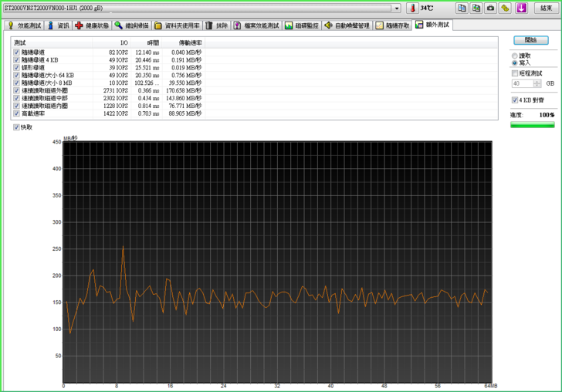Click the thermometer temperature icon
Screen dimensions: 562x392
pos(412,8)
